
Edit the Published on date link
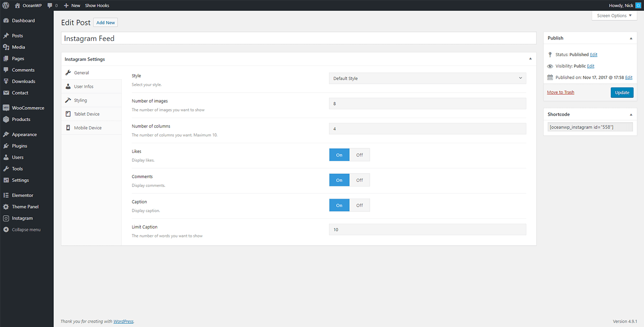tap(628, 77)
